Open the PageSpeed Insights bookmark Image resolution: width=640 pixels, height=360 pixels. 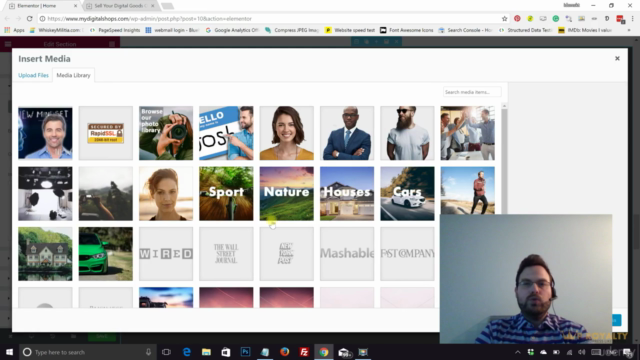[114, 30]
